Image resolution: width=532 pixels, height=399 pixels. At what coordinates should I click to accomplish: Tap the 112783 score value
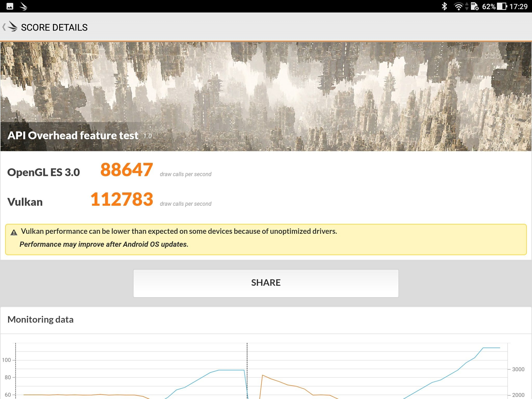point(122,199)
